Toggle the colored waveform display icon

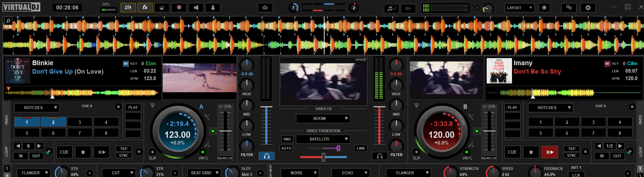(408, 8)
